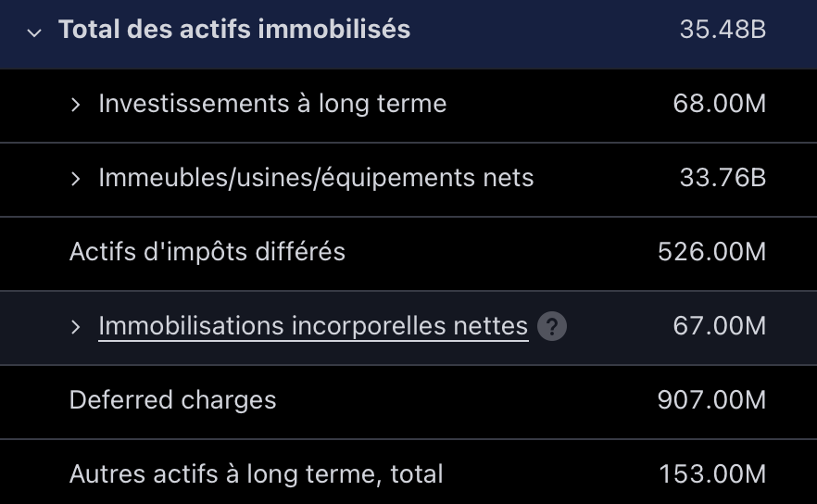The height and width of the screenshot is (504, 817).
Task: Click the 68.00M investment value
Action: pyautogui.click(x=720, y=104)
